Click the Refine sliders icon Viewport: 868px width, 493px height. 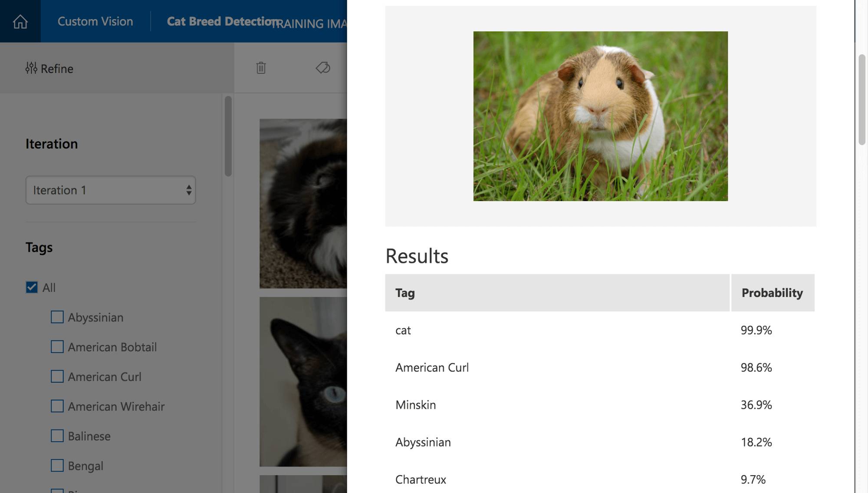31,68
